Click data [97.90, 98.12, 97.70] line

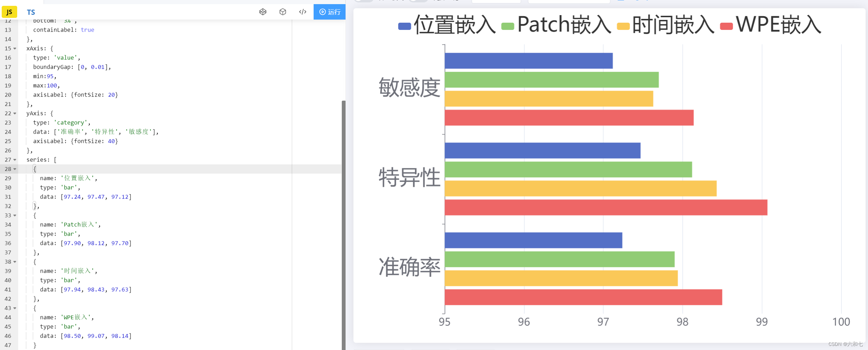click(x=86, y=243)
